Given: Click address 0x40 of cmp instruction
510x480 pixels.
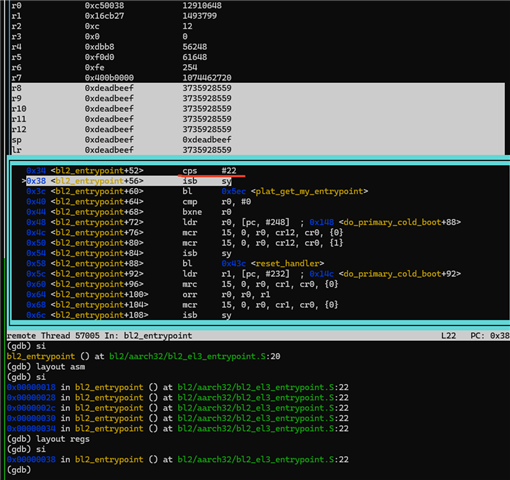Looking at the screenshot, I should [x=36, y=202].
